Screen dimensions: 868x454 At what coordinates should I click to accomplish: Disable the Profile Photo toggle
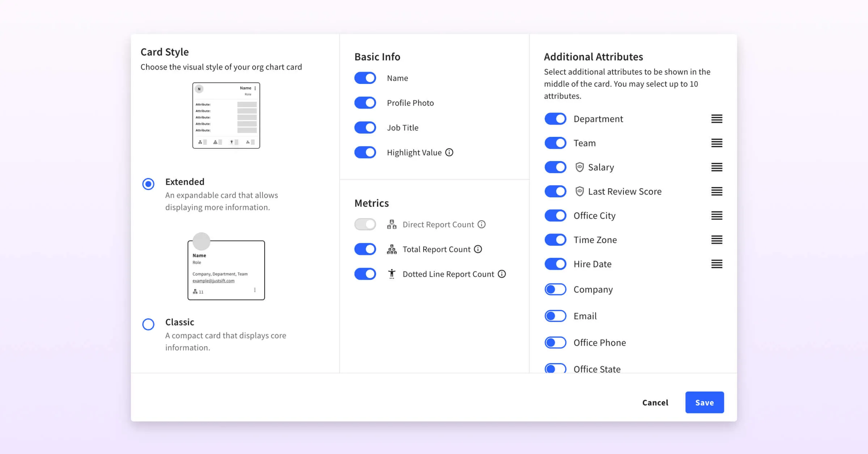pos(365,103)
